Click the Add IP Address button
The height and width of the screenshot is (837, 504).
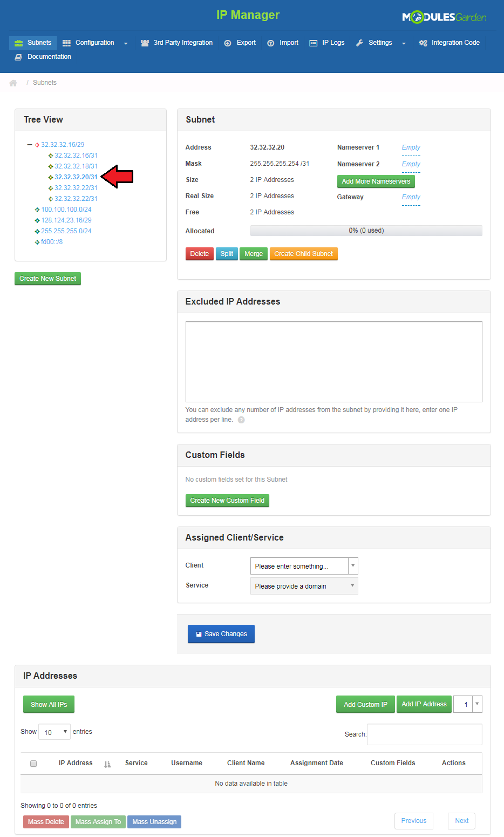424,704
